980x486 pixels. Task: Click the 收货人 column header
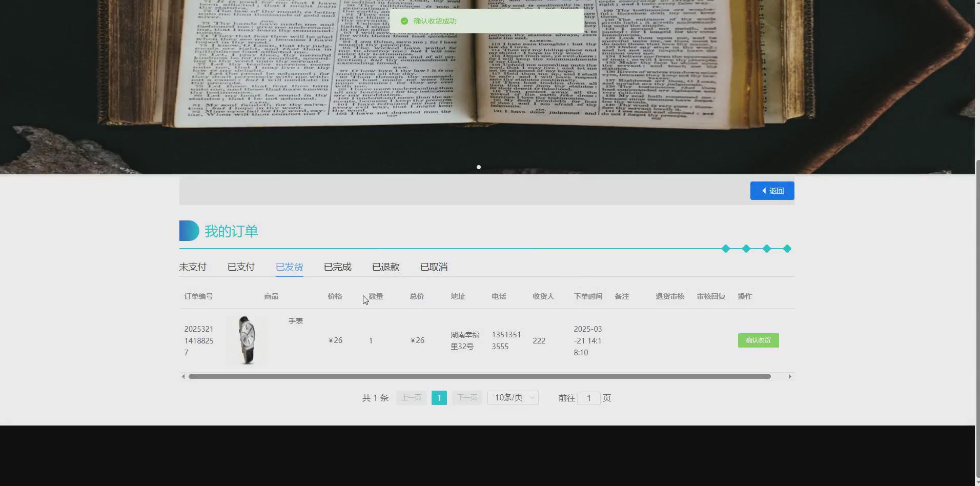(543, 296)
